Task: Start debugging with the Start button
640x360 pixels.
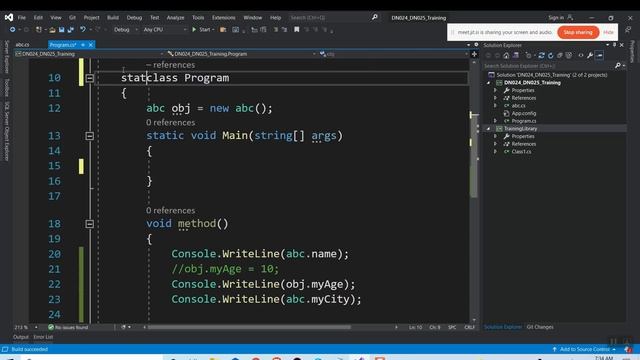Action: click(202, 29)
